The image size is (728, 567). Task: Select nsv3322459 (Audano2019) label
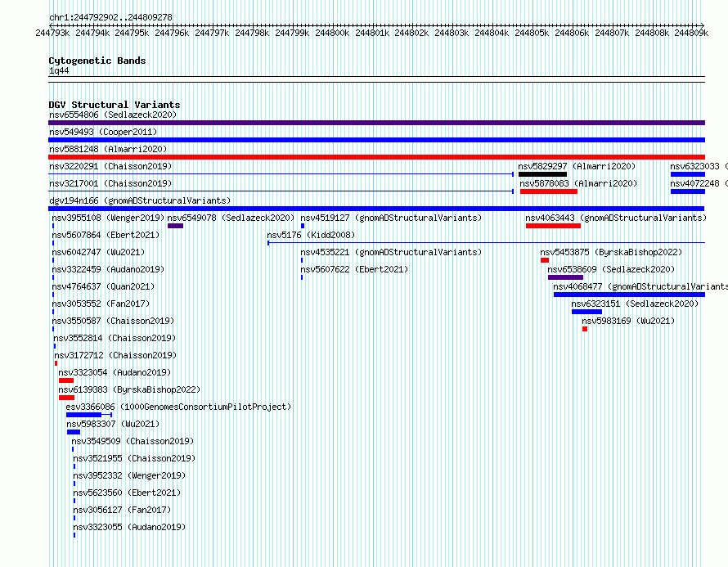tap(108, 269)
